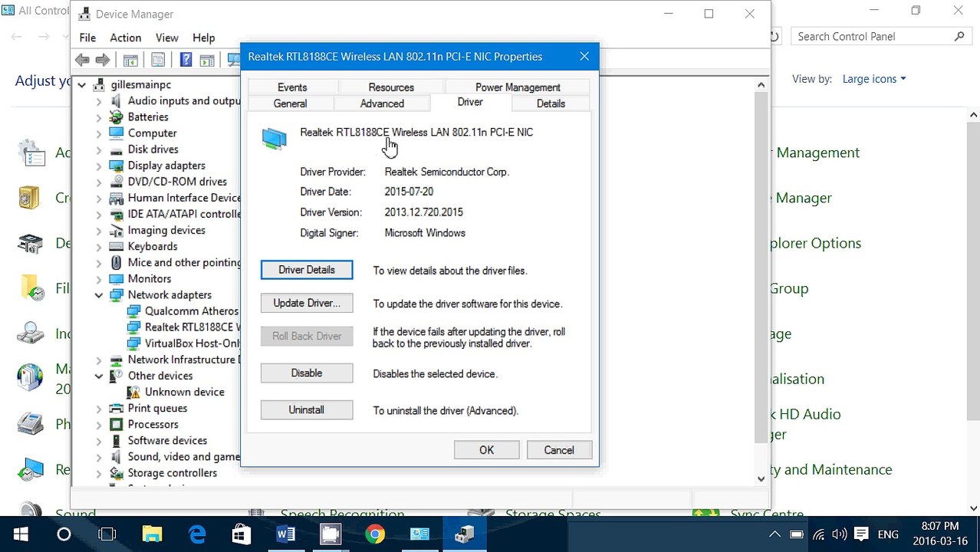This screenshot has width=980, height=552.
Task: Switch to the Events tab
Action: coord(292,87)
